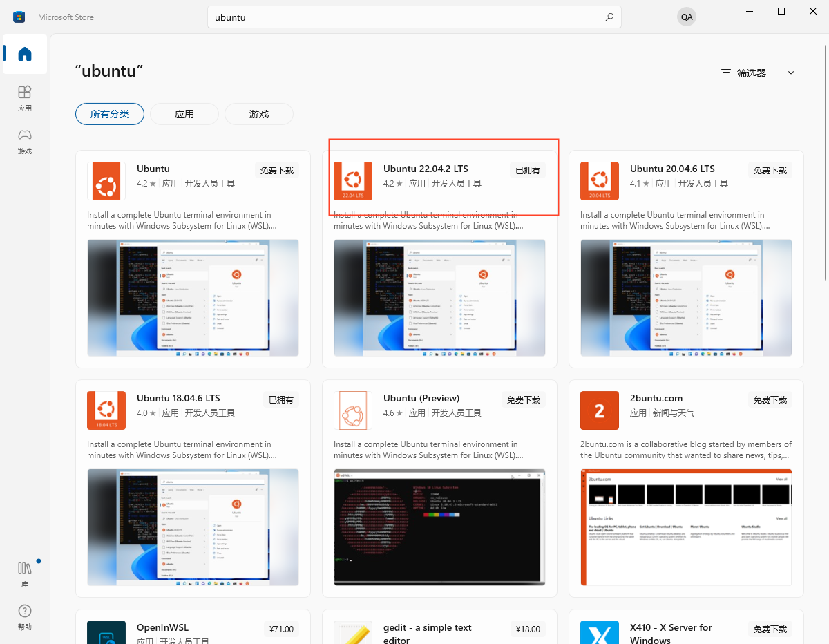The height and width of the screenshot is (644, 829).
Task: Click the 筛选器 filter label
Action: tap(752, 73)
